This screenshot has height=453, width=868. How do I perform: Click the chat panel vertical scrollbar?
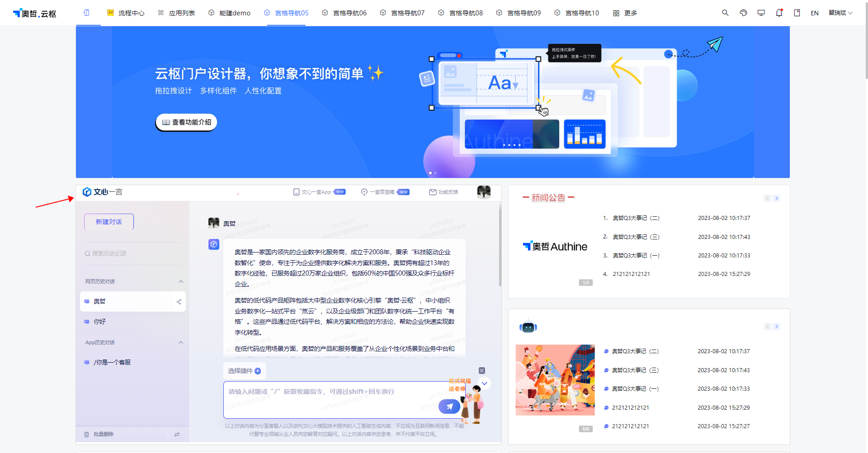(500, 244)
